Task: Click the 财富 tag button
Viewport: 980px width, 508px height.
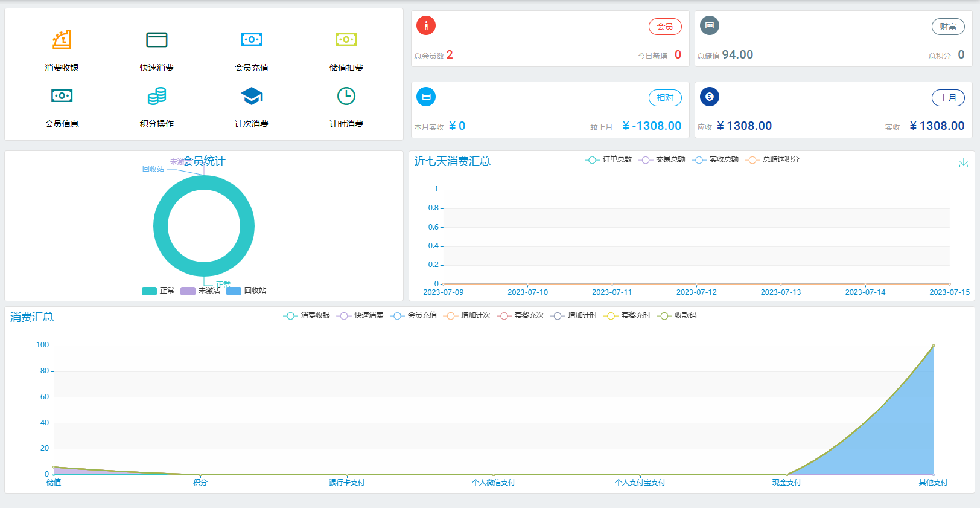Action: click(948, 27)
